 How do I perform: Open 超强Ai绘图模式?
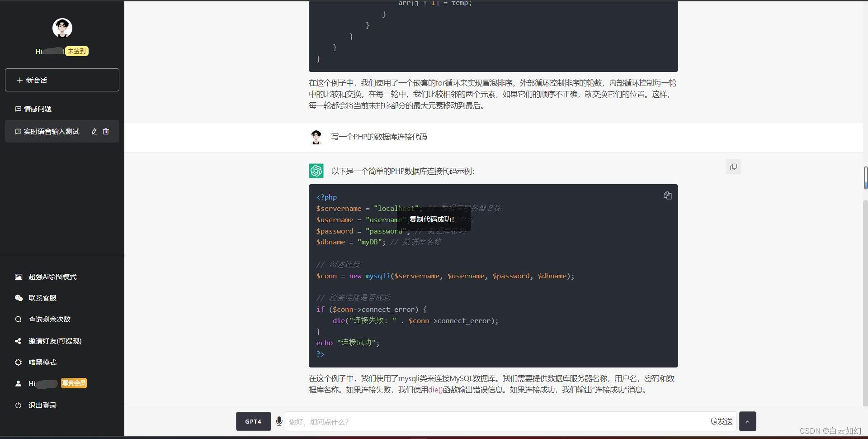52,277
